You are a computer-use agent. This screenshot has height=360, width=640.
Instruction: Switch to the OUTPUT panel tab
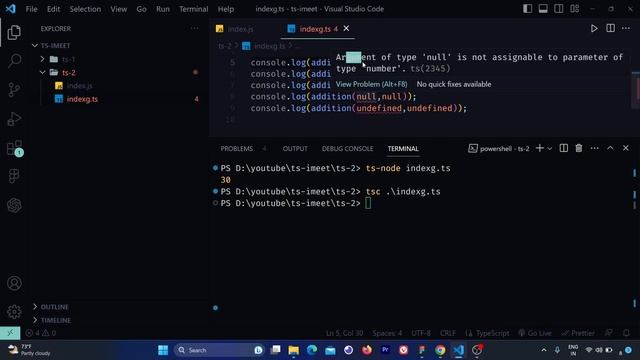295,149
